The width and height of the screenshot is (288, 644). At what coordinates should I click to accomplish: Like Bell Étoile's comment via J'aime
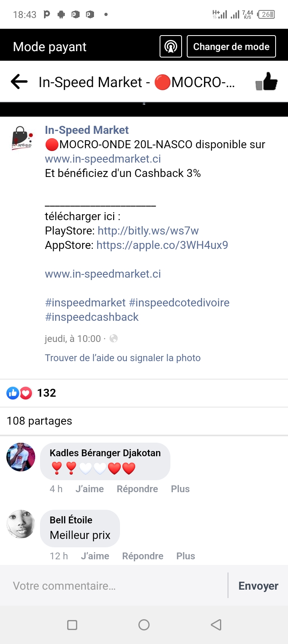[95, 556]
